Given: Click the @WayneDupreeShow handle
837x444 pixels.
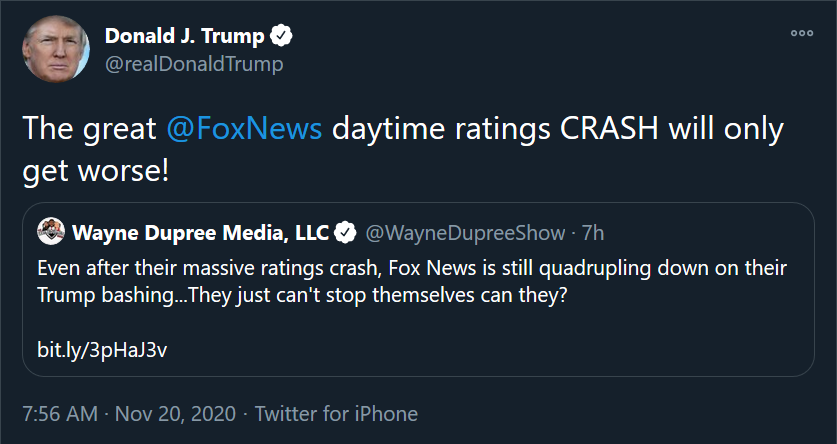Looking at the screenshot, I should (x=465, y=233).
